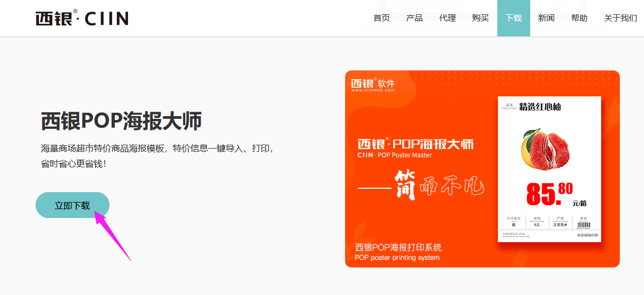Screen dimensions: 644x295
Task: Click the 西银 CIIN logo
Action: pyautogui.click(x=82, y=18)
